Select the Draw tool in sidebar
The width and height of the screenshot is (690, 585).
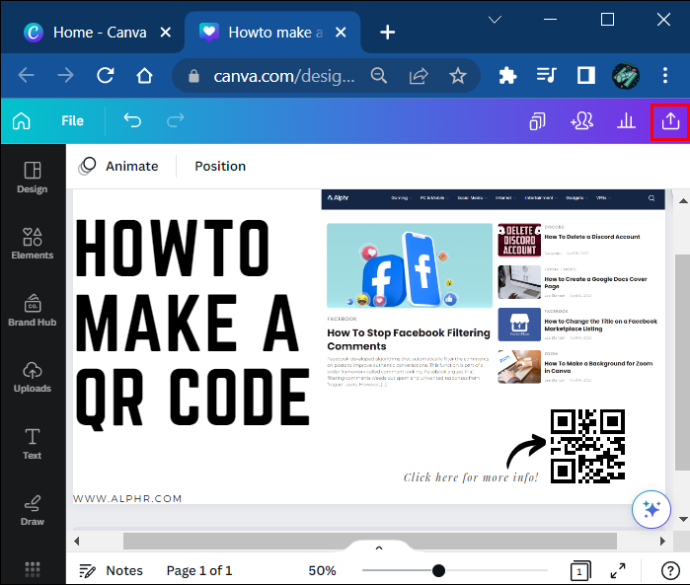[x=32, y=511]
